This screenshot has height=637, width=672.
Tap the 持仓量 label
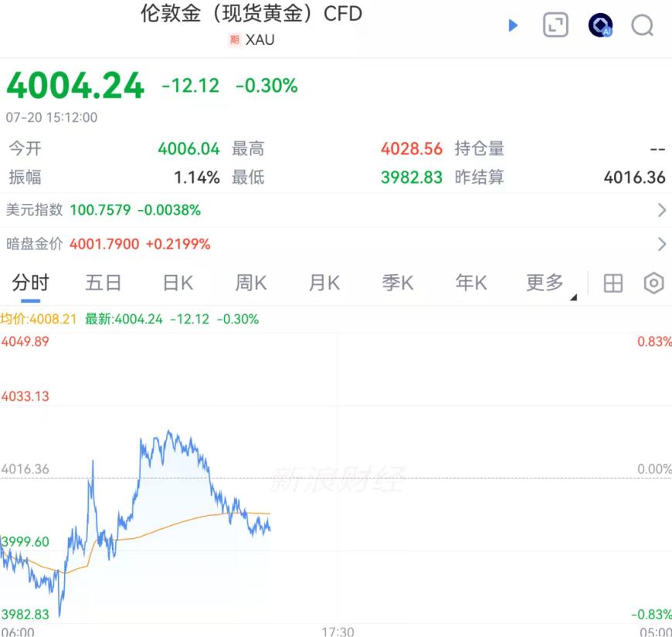coord(479,149)
